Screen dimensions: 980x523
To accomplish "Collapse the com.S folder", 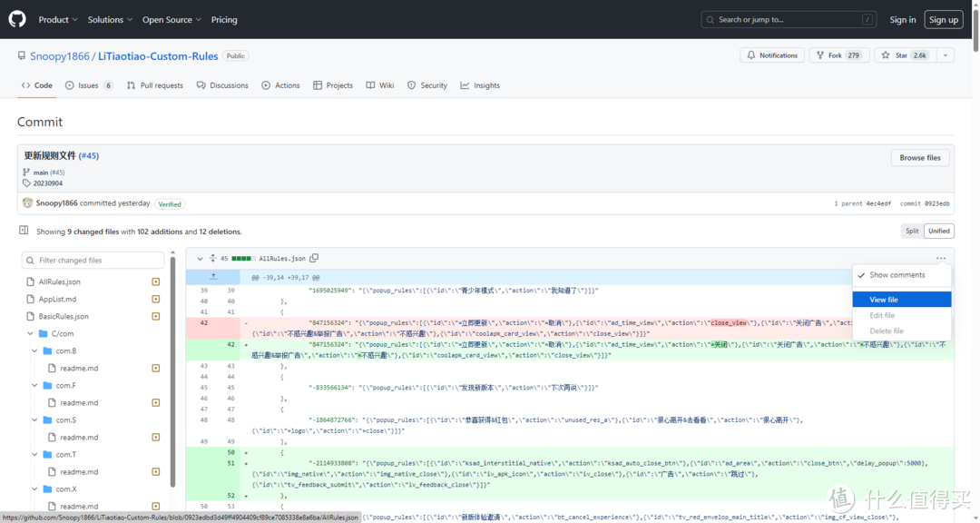I will tap(35, 420).
